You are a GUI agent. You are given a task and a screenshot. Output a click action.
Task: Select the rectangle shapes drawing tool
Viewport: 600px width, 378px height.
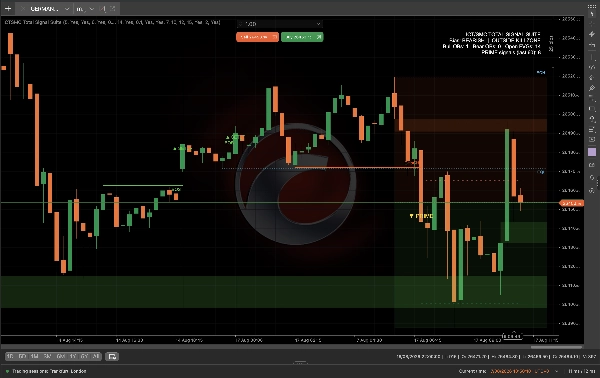(x=592, y=109)
